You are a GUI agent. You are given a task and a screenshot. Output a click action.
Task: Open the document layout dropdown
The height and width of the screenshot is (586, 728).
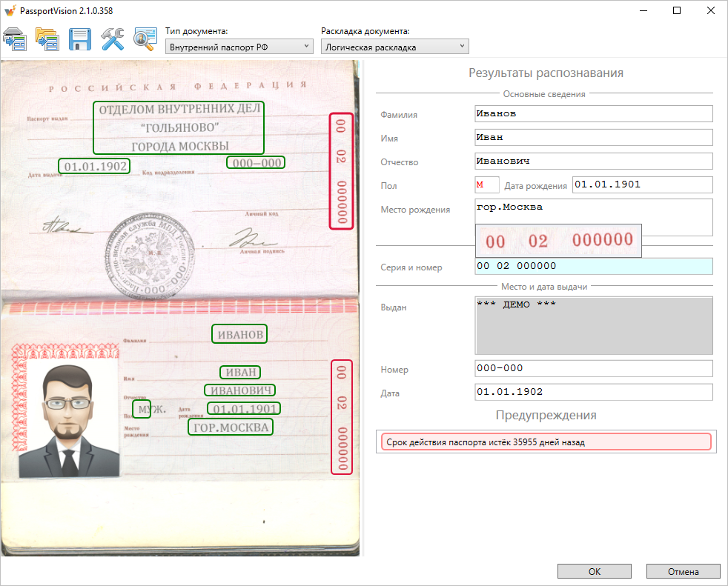click(x=394, y=47)
